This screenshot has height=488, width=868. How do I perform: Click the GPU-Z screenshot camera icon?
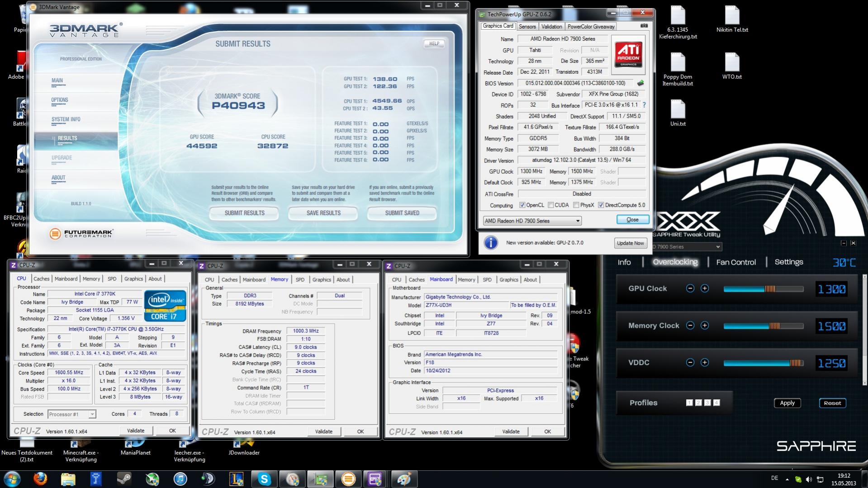point(644,26)
